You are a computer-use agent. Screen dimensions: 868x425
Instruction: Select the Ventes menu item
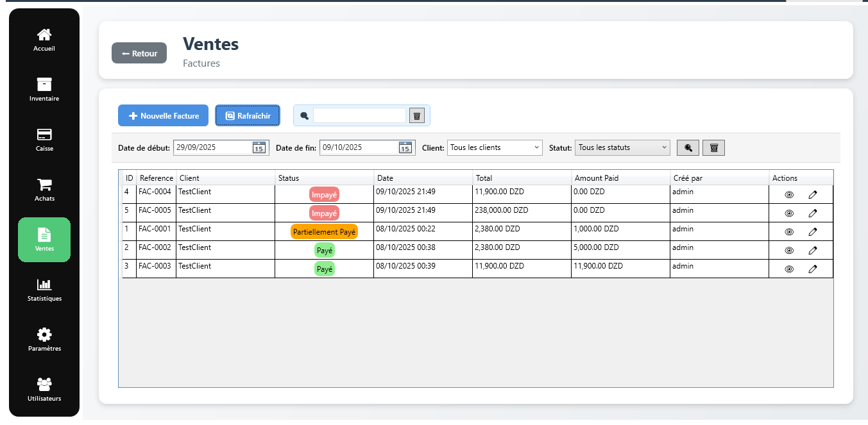(x=44, y=240)
